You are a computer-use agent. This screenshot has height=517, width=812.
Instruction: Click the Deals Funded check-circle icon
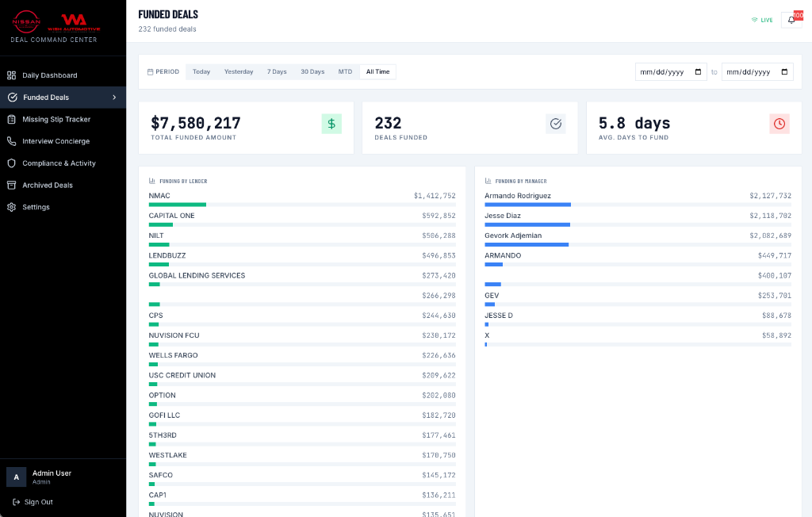(556, 124)
